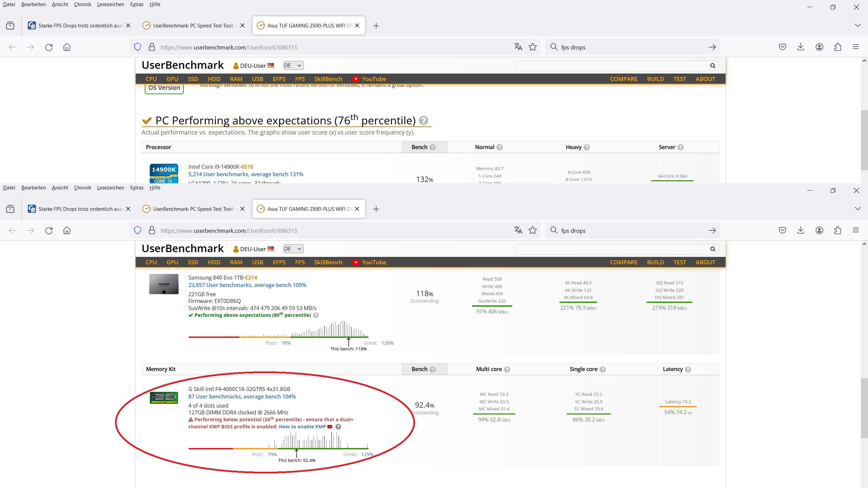Screen dimensions: 868x488
Task: Open hamburger application menu in upper window
Action: (856, 47)
